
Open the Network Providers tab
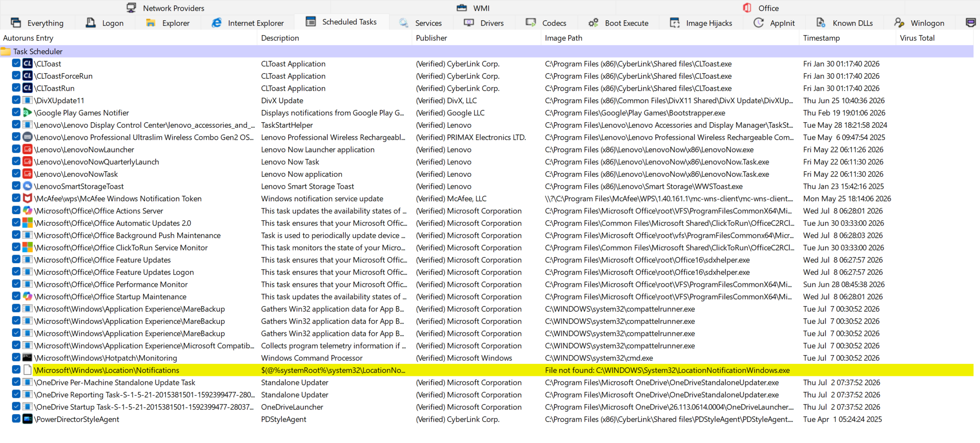click(166, 8)
